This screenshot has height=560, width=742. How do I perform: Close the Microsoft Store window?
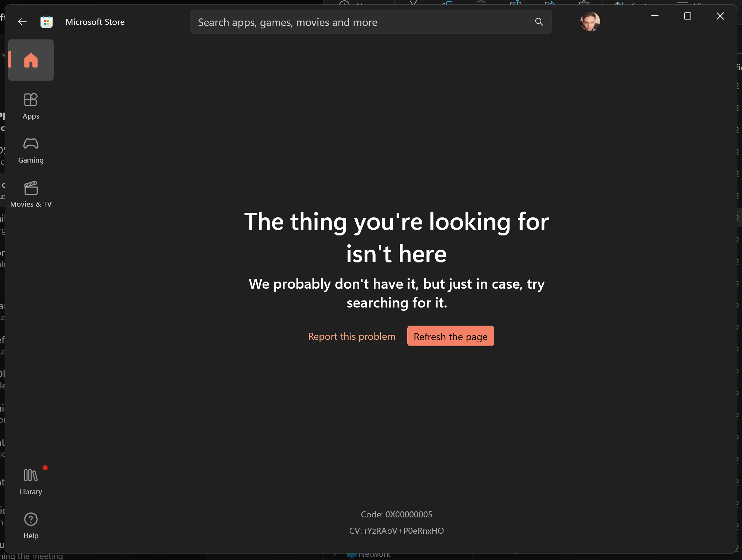[x=720, y=16]
